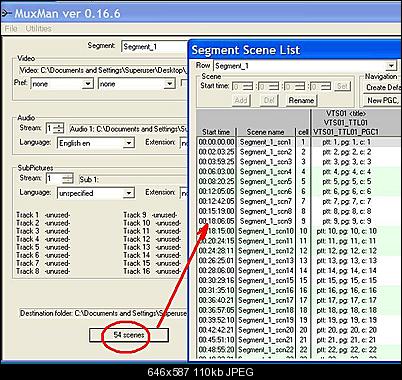
Task: Open the first Pref dropdown showing none
Action: pyautogui.click(x=62, y=84)
